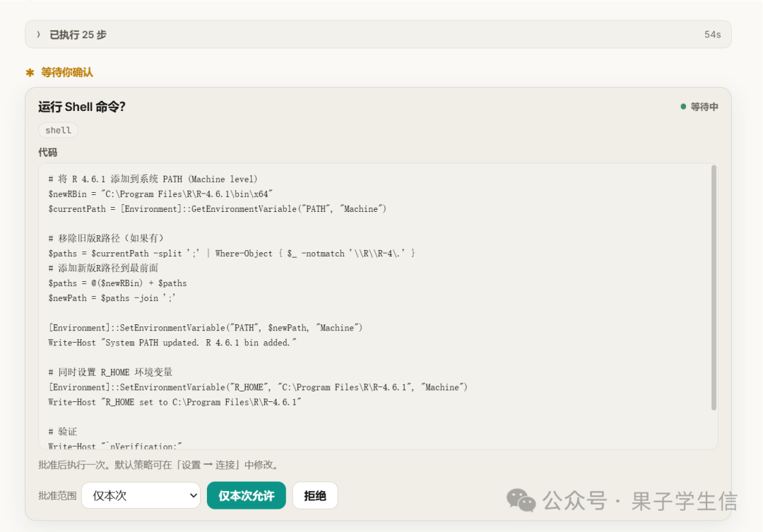Viewport: 763px width, 532px height.
Task: Open the 批准范围 仅本次 dropdown
Action: tap(141, 495)
